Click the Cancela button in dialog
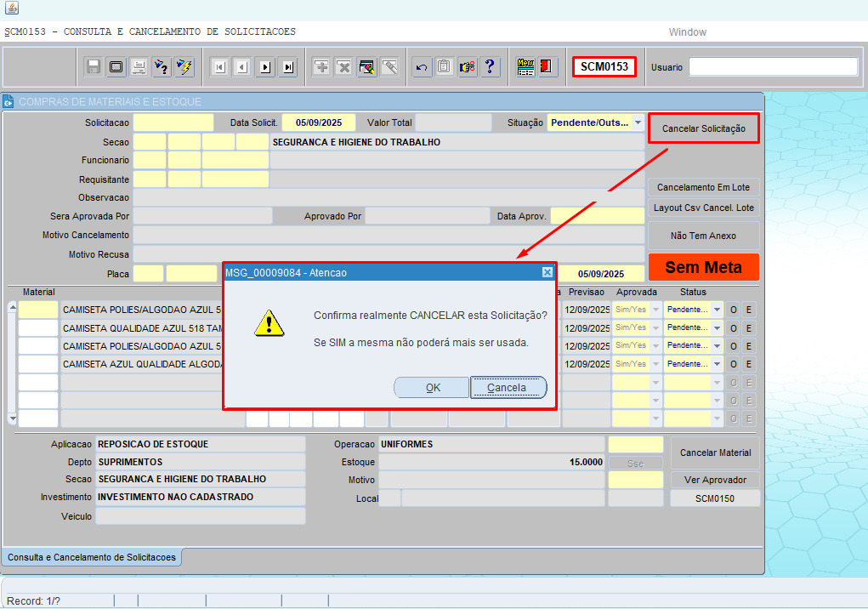 pyautogui.click(x=508, y=388)
